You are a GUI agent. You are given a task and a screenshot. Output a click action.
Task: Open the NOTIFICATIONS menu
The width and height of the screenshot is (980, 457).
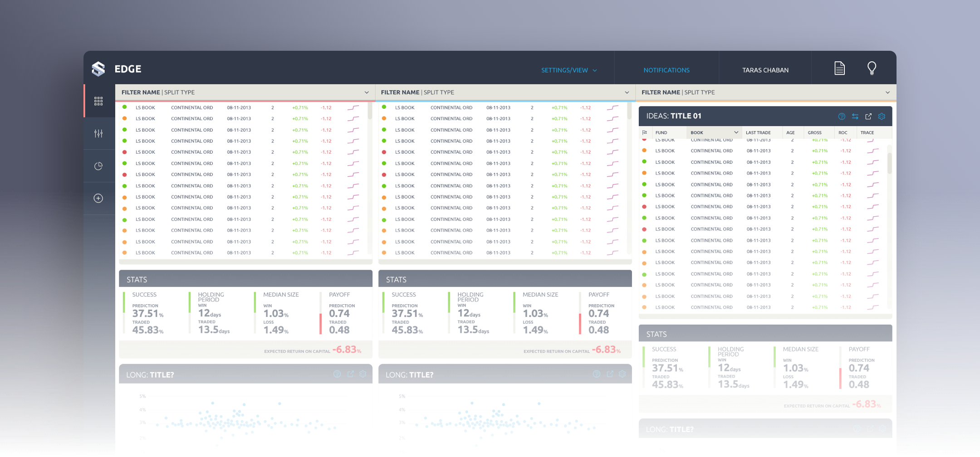pos(666,70)
